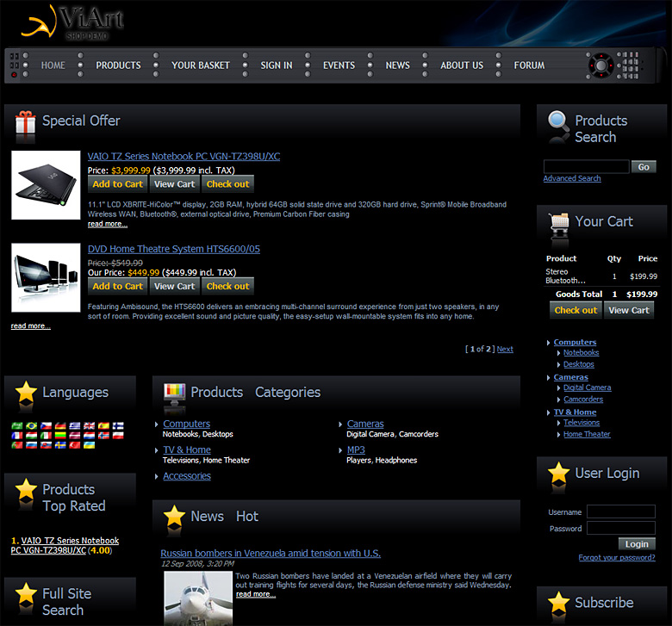Viewport: 672px width, 626px height.
Task: Open the PRODUCTS navigation item
Action: [118, 65]
